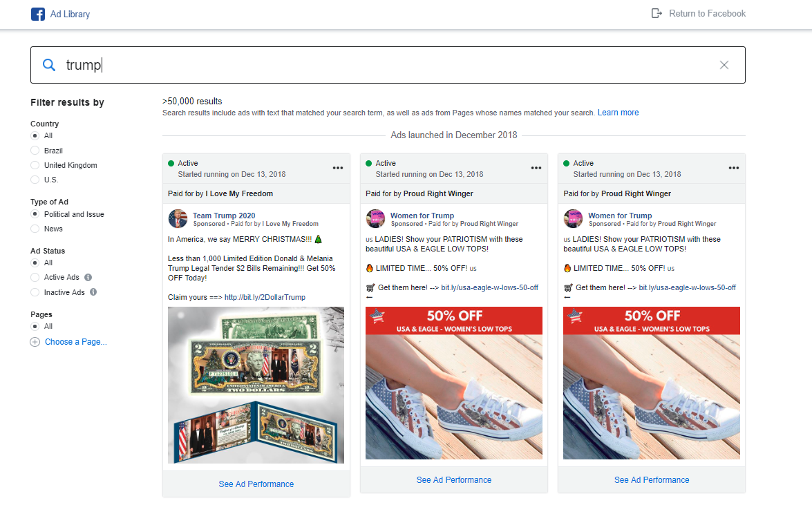This screenshot has width=812, height=505.
Task: Open the two-dollar bill ad image
Action: (256, 385)
